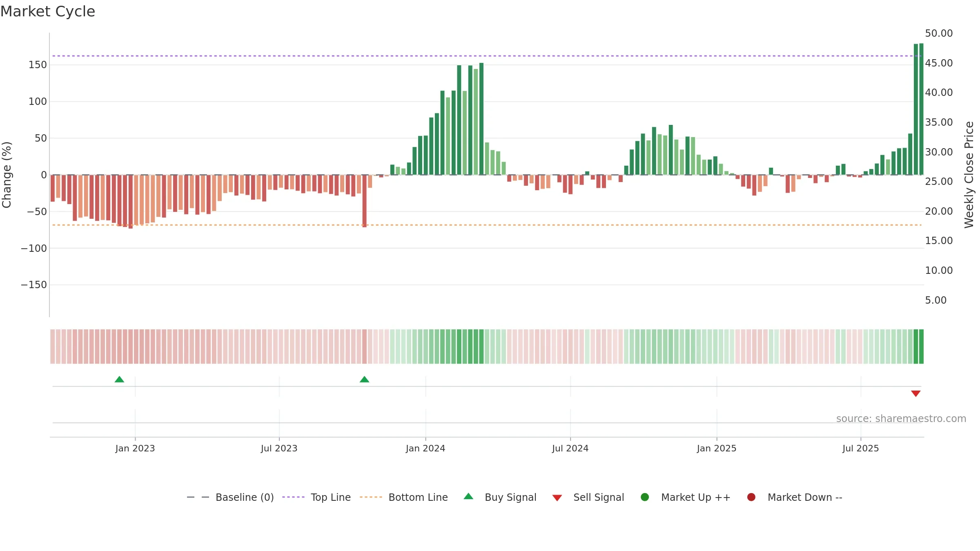Click the gray dashed Baseline legend sample

click(x=198, y=497)
